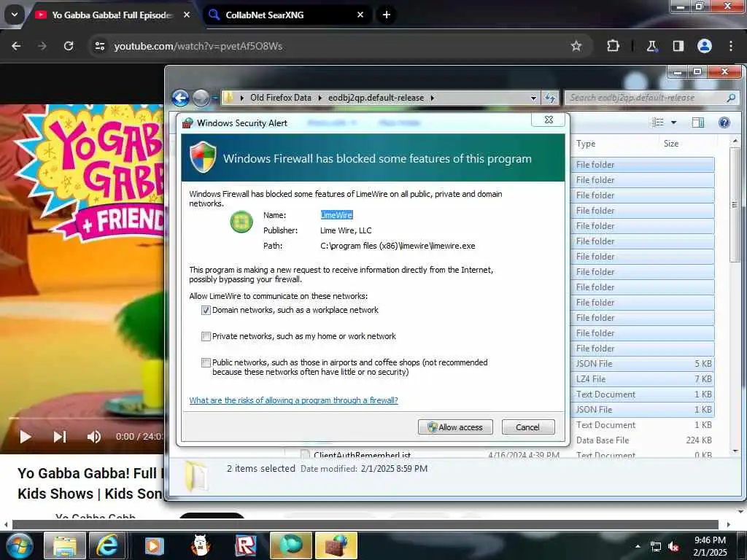This screenshot has width=747, height=560.
Task: Open Explorer recent locations dropdown arrow
Action: (x=214, y=98)
